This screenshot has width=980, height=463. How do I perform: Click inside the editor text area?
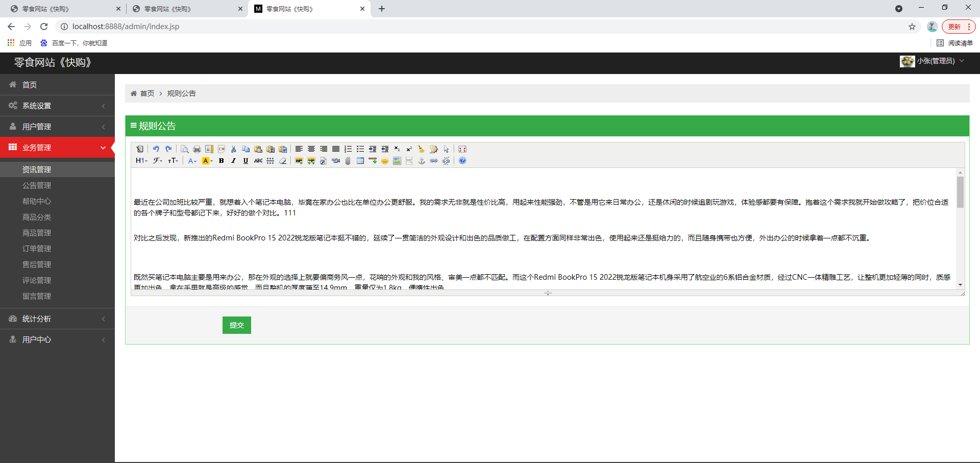tap(544, 229)
